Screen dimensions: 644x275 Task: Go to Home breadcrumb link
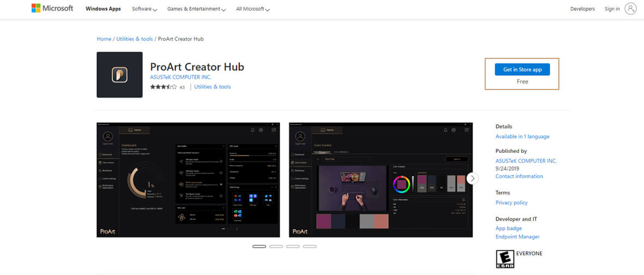coord(104,39)
